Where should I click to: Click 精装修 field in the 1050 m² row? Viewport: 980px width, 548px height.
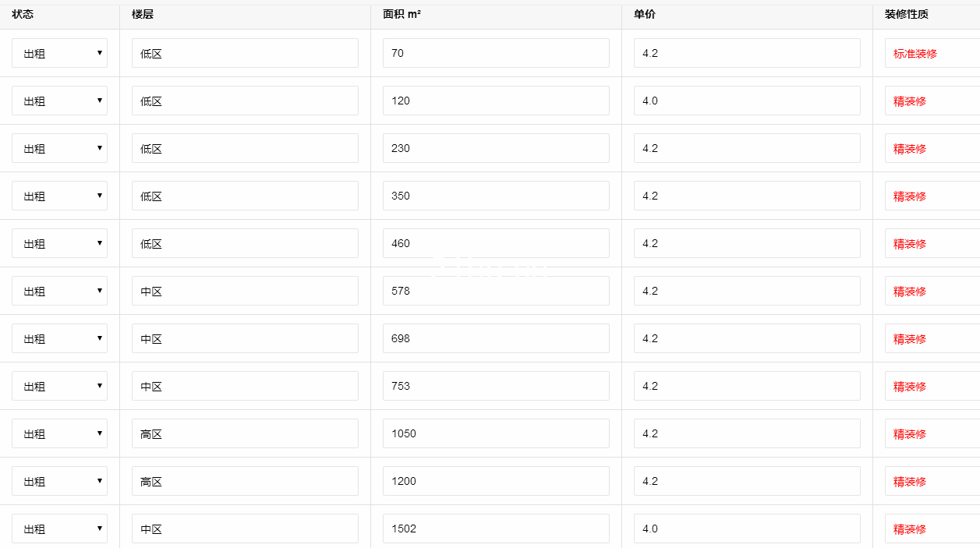pyautogui.click(x=932, y=433)
